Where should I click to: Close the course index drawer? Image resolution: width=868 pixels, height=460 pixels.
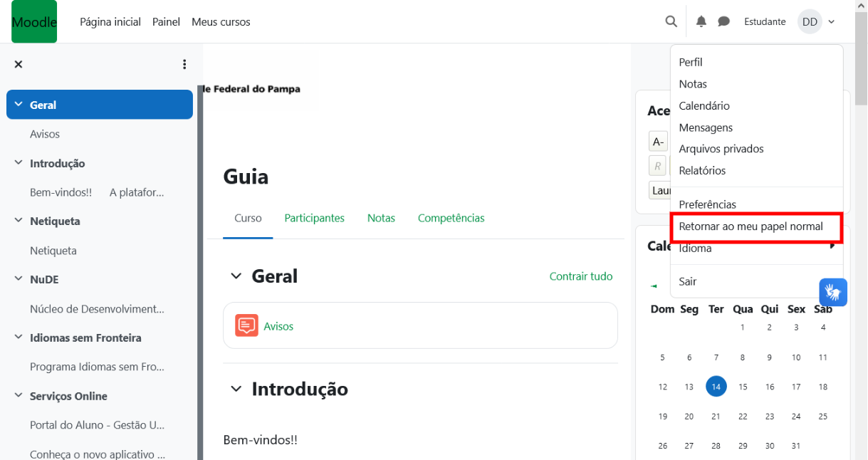click(x=19, y=64)
